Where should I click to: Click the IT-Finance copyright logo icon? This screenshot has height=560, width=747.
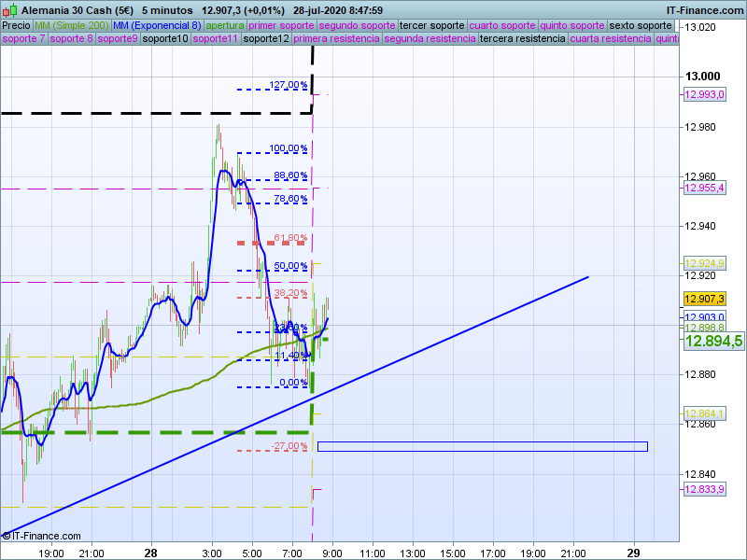coord(7,536)
